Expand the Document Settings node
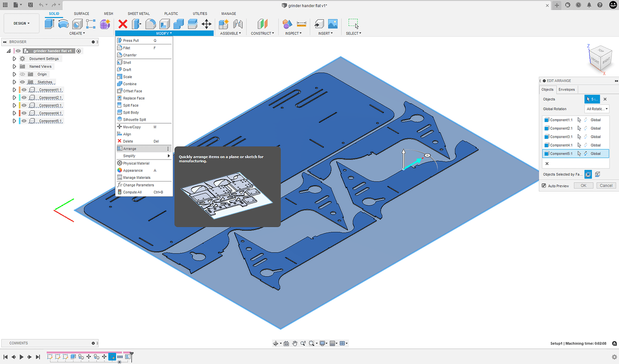The width and height of the screenshot is (619, 364). pyautogui.click(x=14, y=58)
